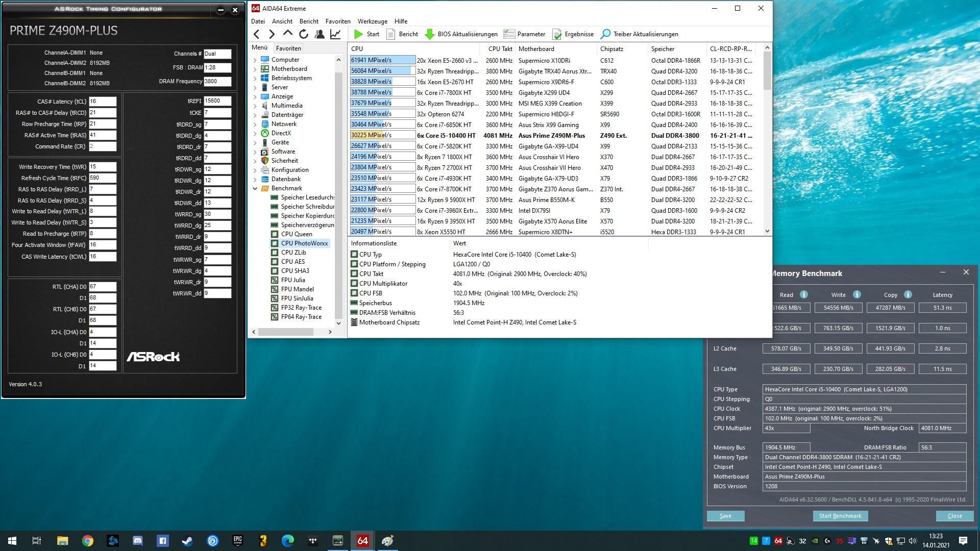
Task: Open Parameter in the toolbar
Action: (524, 34)
